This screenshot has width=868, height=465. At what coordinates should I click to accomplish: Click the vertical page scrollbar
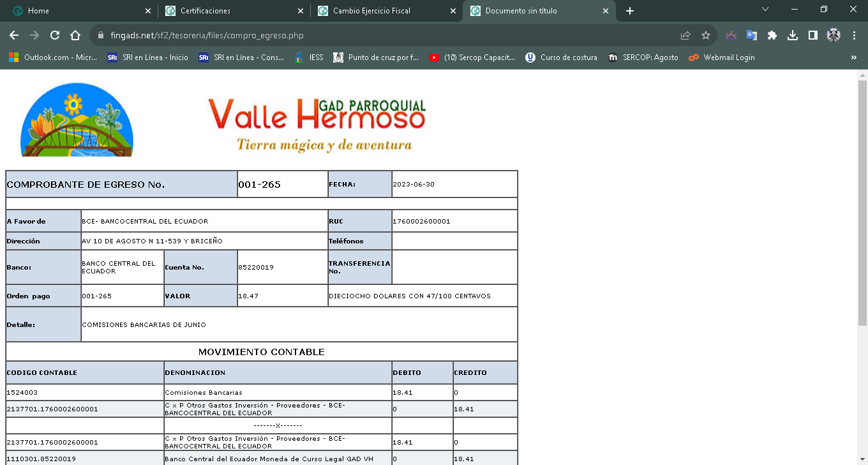pos(862,204)
